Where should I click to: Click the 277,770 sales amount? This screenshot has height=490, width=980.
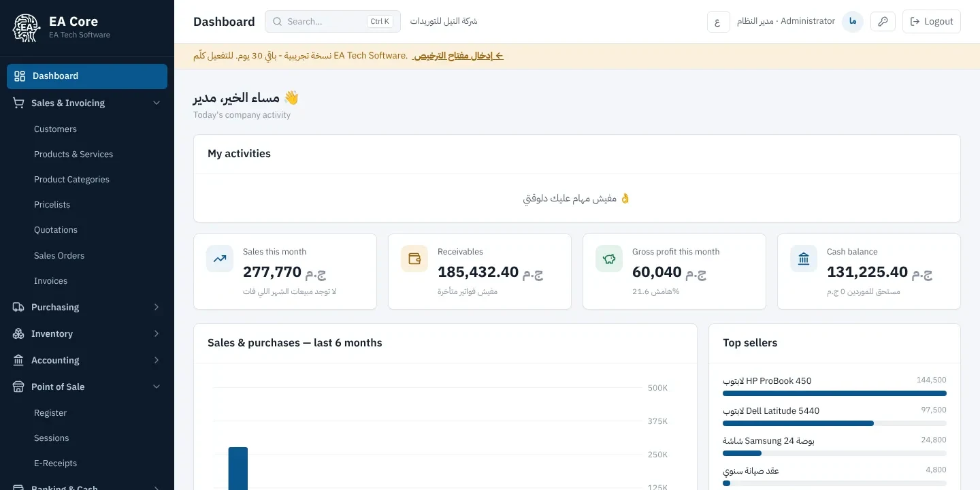point(272,272)
